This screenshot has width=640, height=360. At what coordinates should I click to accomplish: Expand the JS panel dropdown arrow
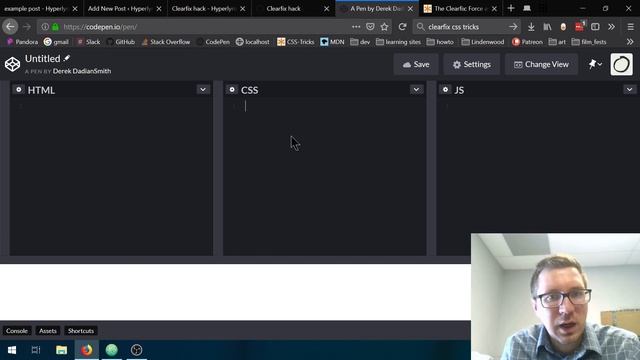[x=629, y=89]
